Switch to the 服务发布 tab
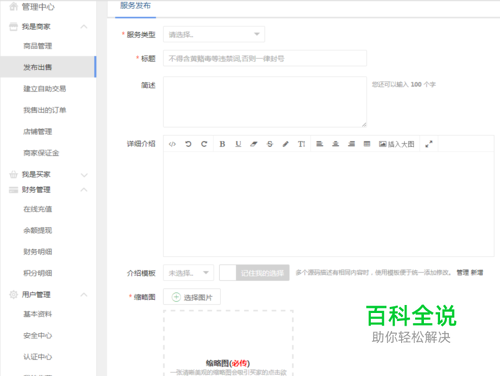This screenshot has height=376, width=500. click(135, 6)
